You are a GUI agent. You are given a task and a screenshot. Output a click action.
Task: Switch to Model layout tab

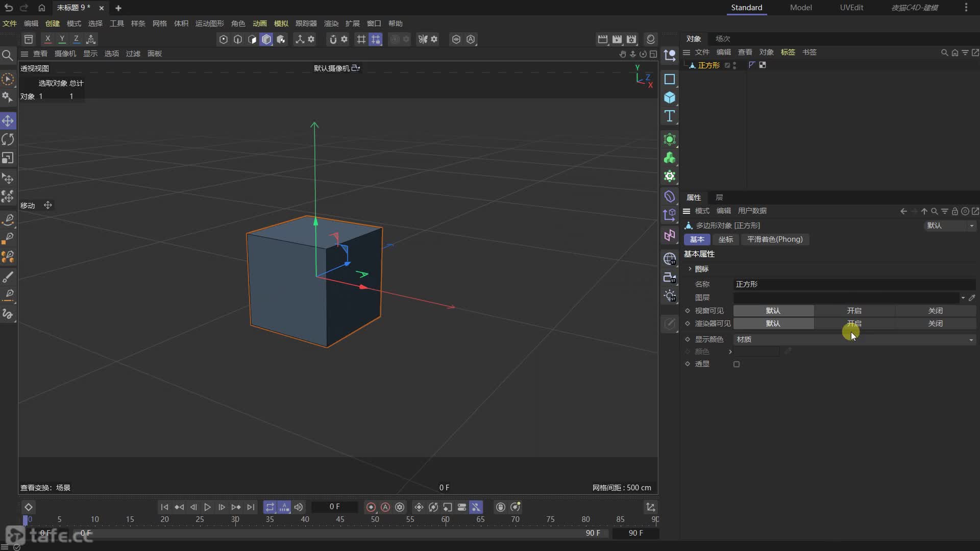801,8
